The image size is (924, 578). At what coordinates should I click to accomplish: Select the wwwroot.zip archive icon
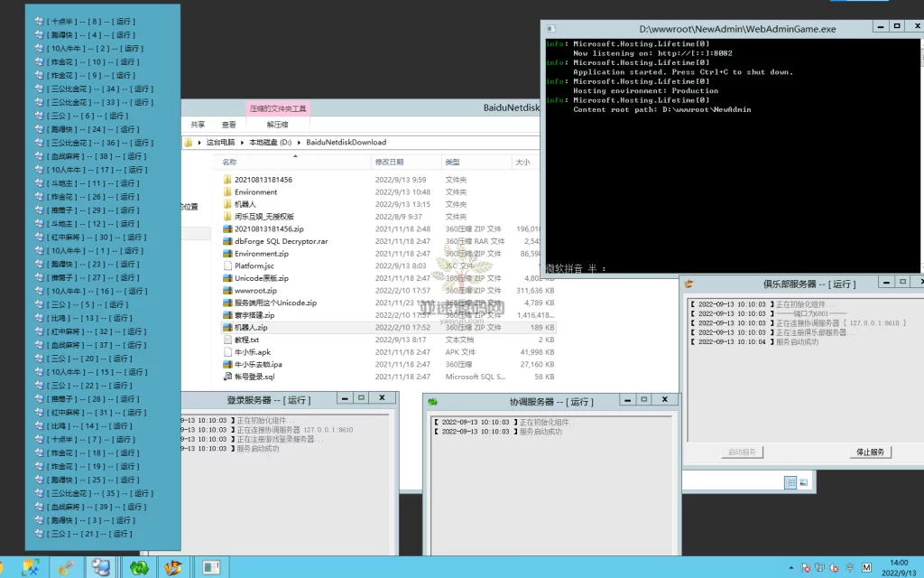click(x=228, y=291)
